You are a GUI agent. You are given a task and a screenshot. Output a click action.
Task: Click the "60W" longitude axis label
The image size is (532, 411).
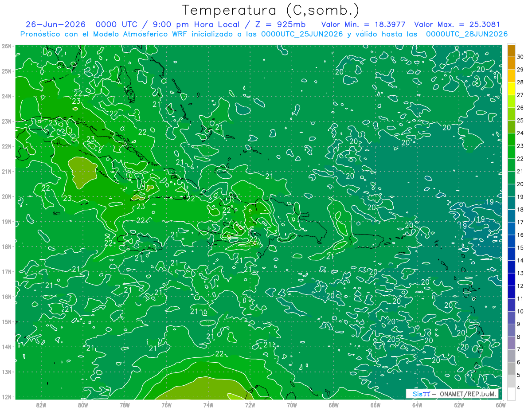pyautogui.click(x=501, y=405)
